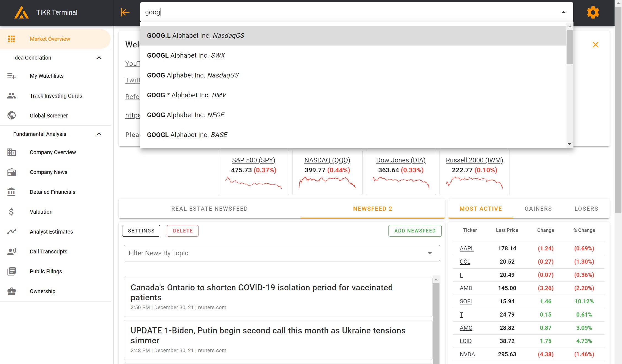
Task: Click search suggestions scrollbar up arrow
Action: (x=570, y=26)
